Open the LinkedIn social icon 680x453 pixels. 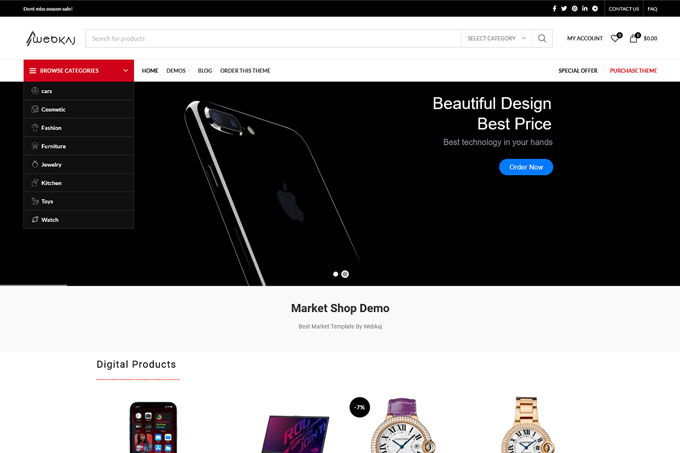pos(585,9)
